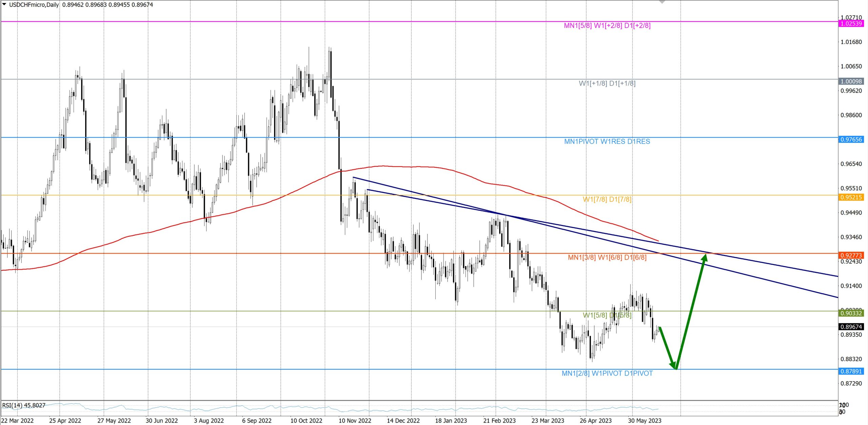Click the 0.87891 blue pivot price tag

[x=851, y=371]
